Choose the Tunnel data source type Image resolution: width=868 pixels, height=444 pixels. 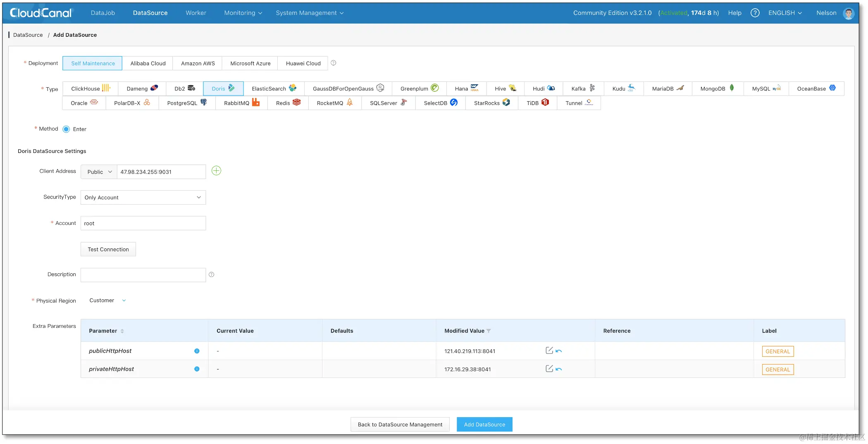pyautogui.click(x=579, y=103)
